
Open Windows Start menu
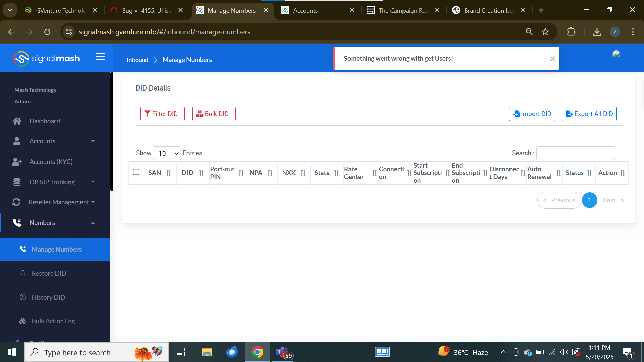click(x=12, y=352)
